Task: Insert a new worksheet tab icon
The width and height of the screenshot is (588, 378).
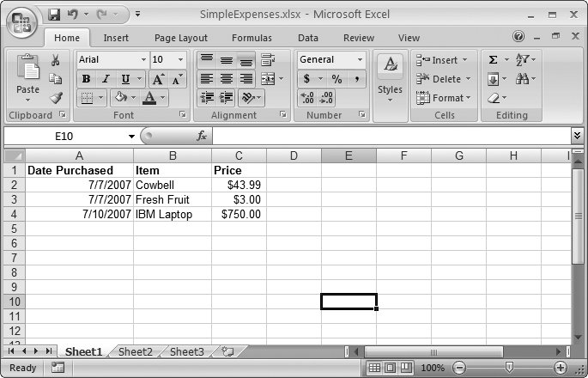Action: click(x=227, y=351)
